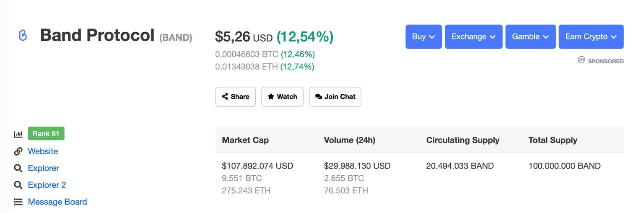Click the list icon beside Message Board
The height and width of the screenshot is (213, 644).
tap(18, 202)
